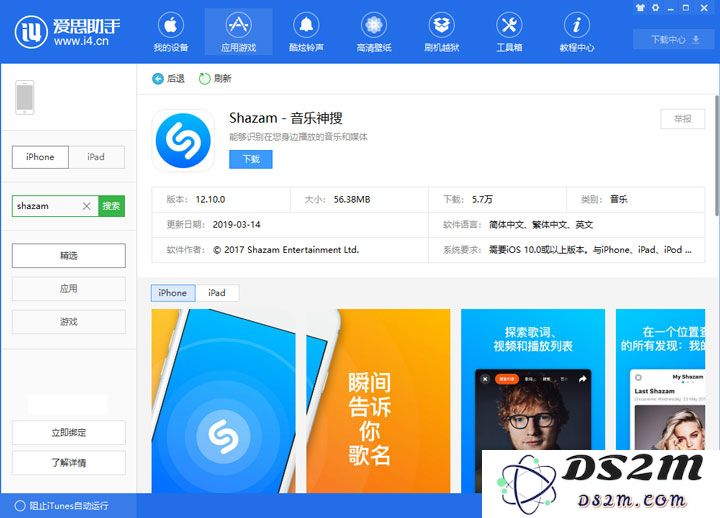Click the iOS 10.0 system requirement text
Screen dimensions: 720x518
pyautogui.click(x=590, y=250)
